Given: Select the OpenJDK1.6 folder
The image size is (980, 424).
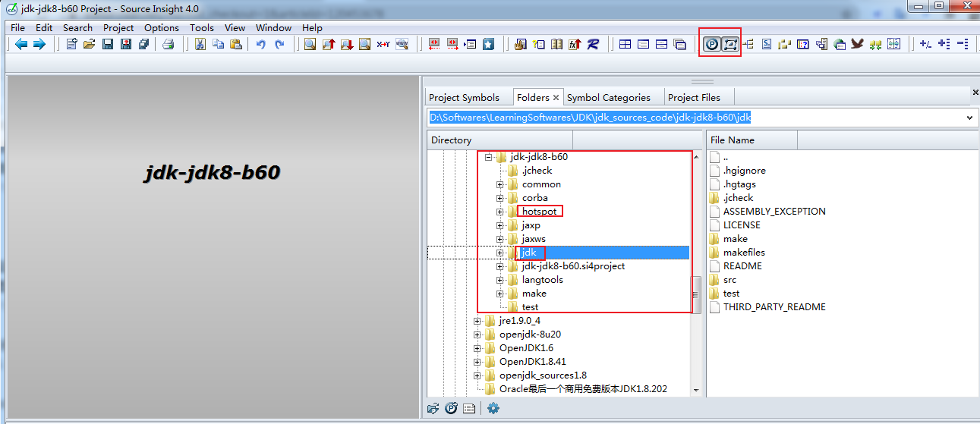Looking at the screenshot, I should tap(526, 348).
